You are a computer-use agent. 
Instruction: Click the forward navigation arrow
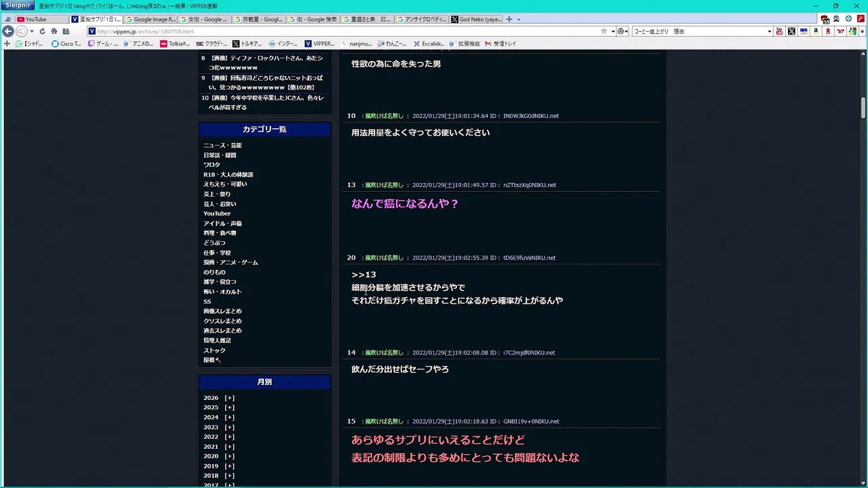pyautogui.click(x=22, y=31)
